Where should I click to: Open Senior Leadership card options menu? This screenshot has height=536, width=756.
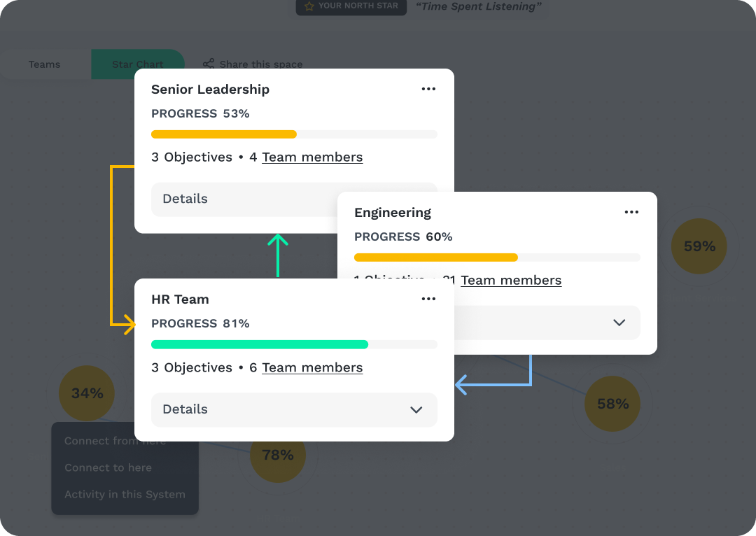428,89
